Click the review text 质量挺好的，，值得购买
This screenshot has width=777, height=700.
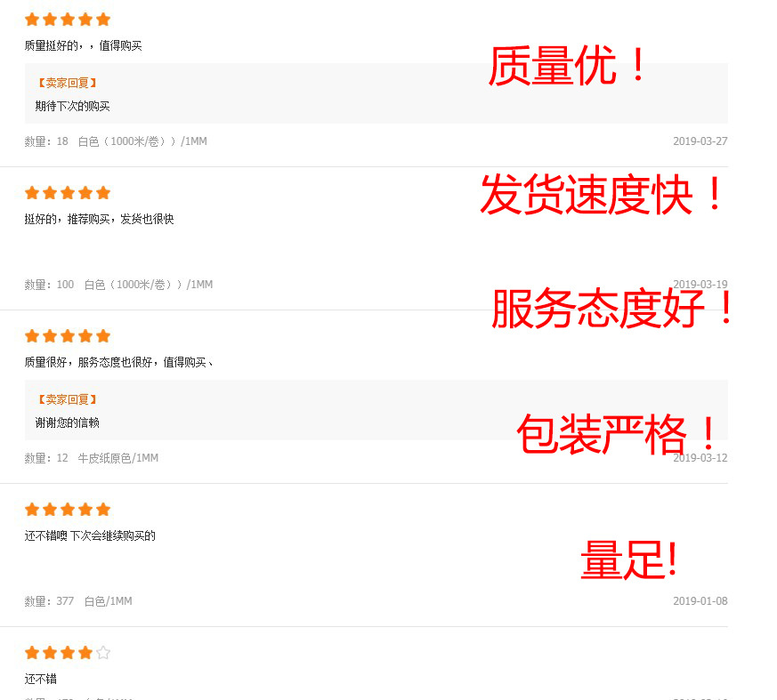(x=84, y=46)
